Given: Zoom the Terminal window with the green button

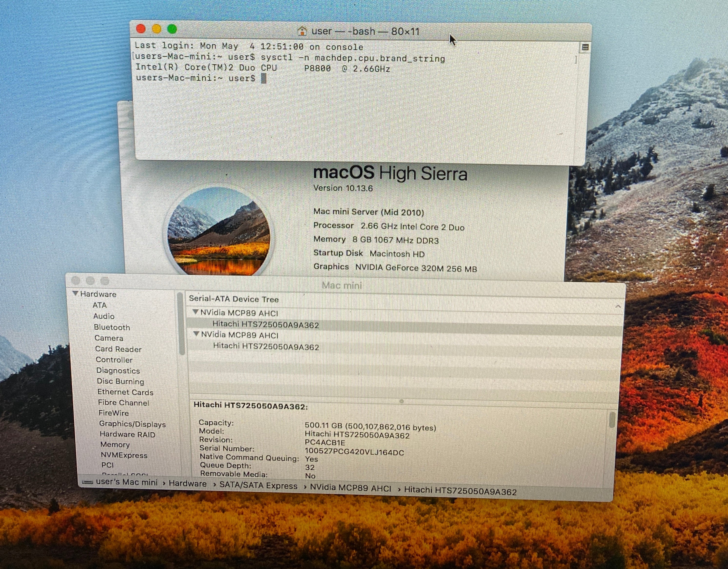Looking at the screenshot, I should pyautogui.click(x=172, y=29).
